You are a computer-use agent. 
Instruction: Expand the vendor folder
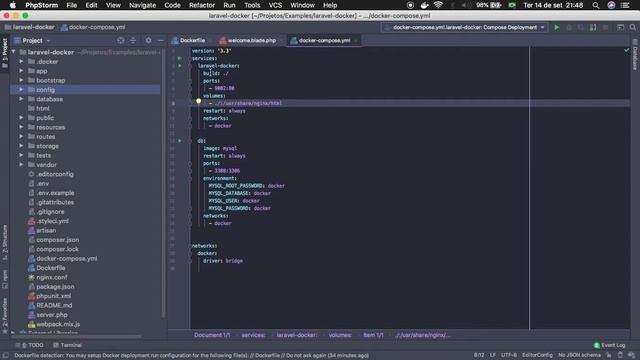tap(21, 164)
